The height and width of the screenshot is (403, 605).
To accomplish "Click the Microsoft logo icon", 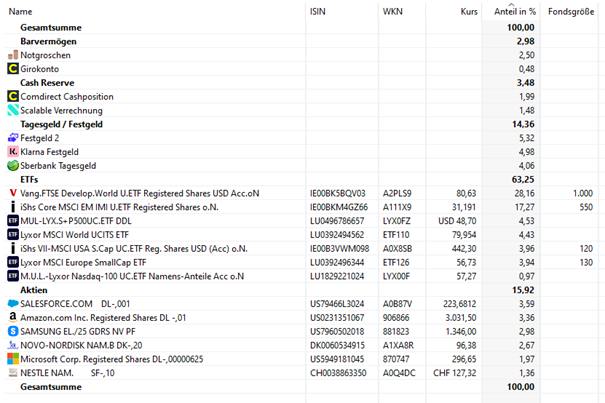I will click(x=13, y=359).
